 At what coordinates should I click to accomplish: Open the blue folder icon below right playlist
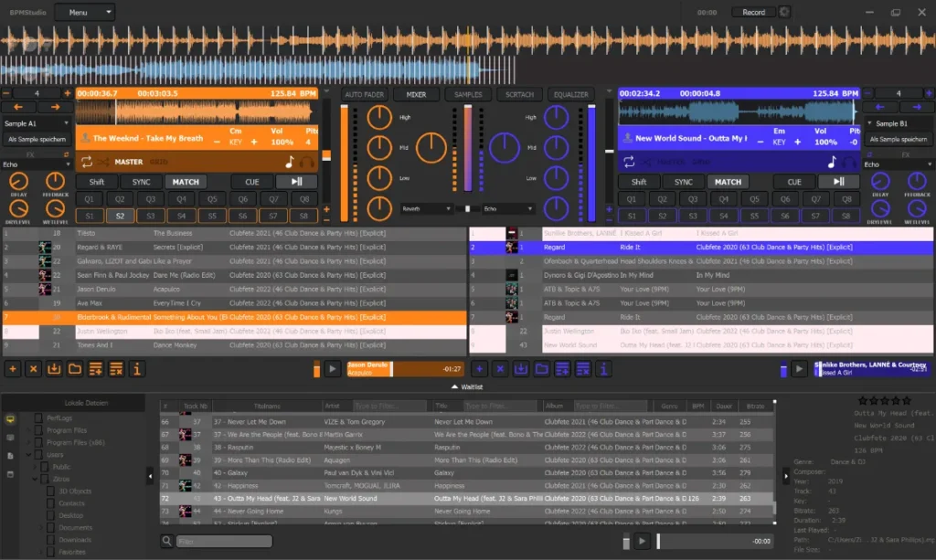(x=541, y=369)
